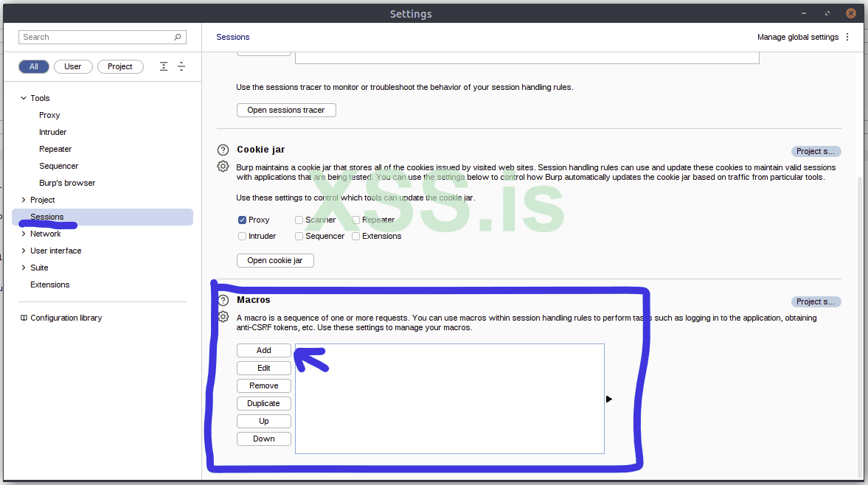Image resolution: width=868 pixels, height=485 pixels.
Task: Focus the settings Search field
Action: click(x=103, y=37)
